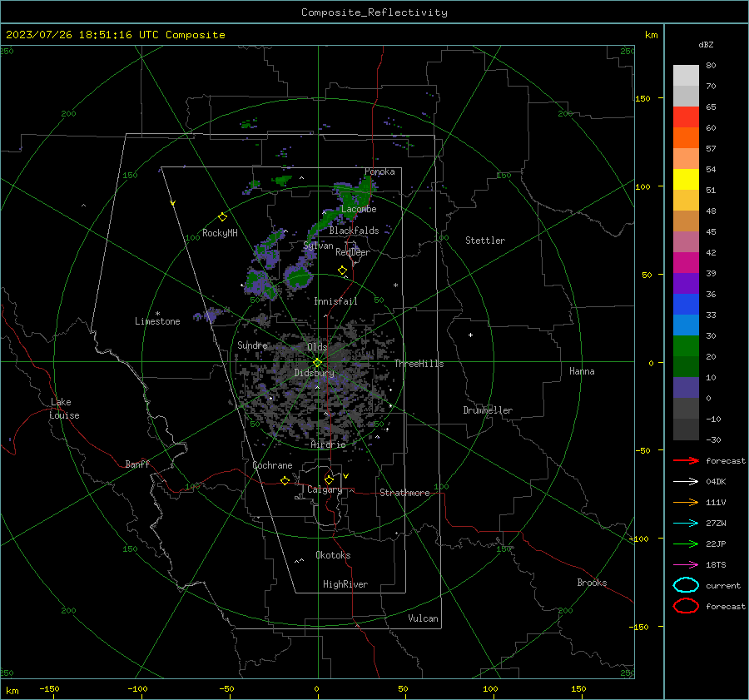Click the 111V legend label

tap(716, 502)
